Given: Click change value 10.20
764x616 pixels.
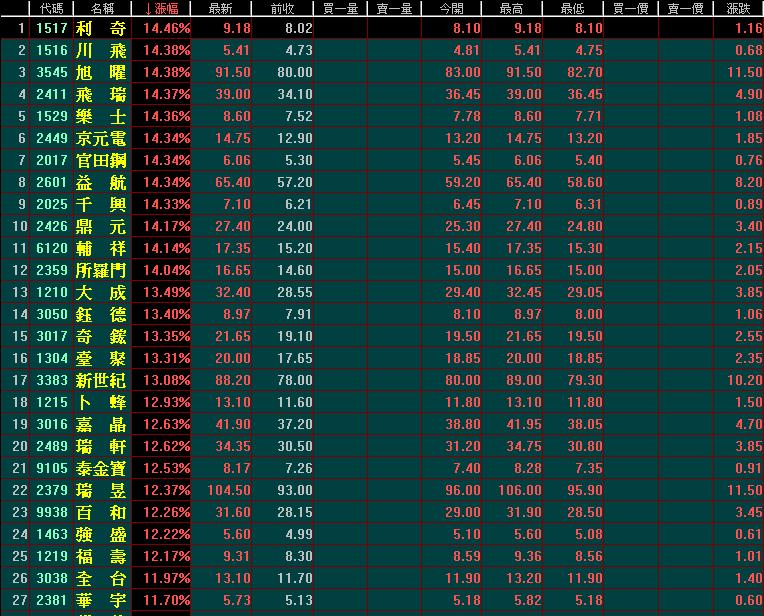Looking at the screenshot, I should [745, 380].
